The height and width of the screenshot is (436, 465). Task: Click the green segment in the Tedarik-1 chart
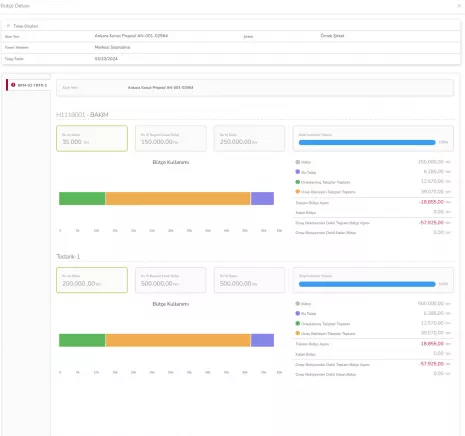82,340
